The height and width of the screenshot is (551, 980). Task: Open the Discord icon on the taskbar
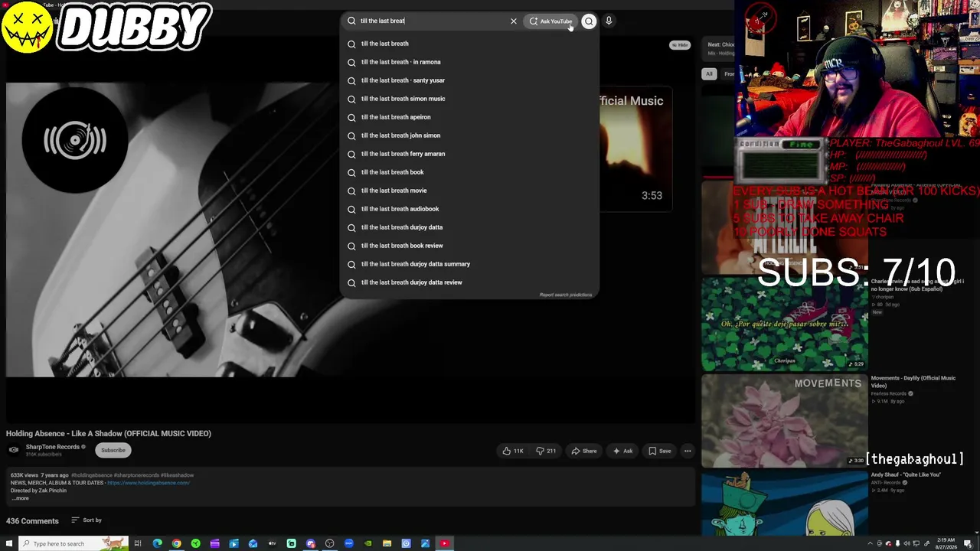310,543
